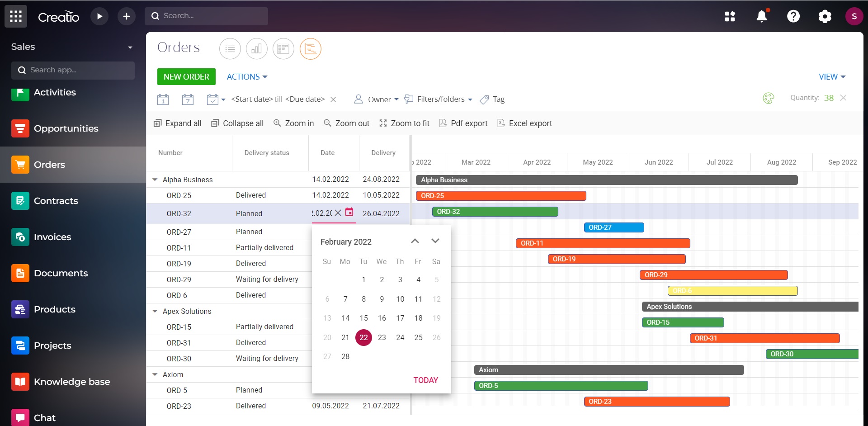
Task: Toggle color highlighting with the palette icon
Action: coord(769,98)
